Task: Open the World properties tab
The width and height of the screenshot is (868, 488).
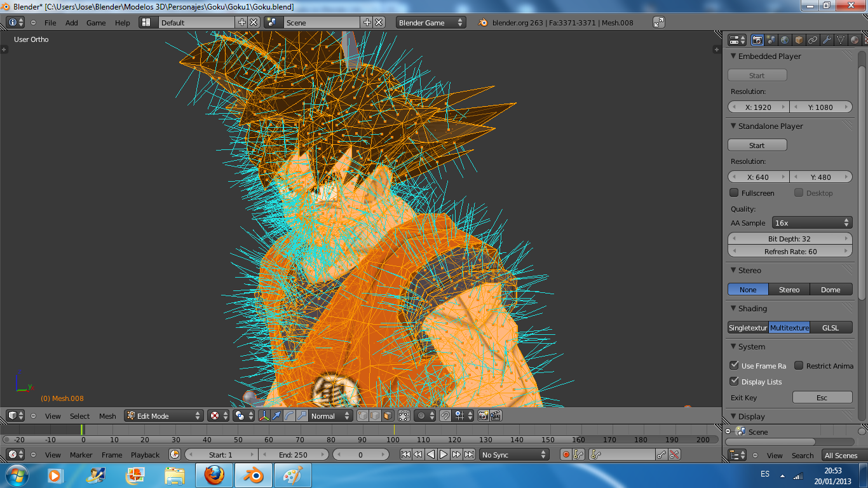Action: click(x=785, y=40)
